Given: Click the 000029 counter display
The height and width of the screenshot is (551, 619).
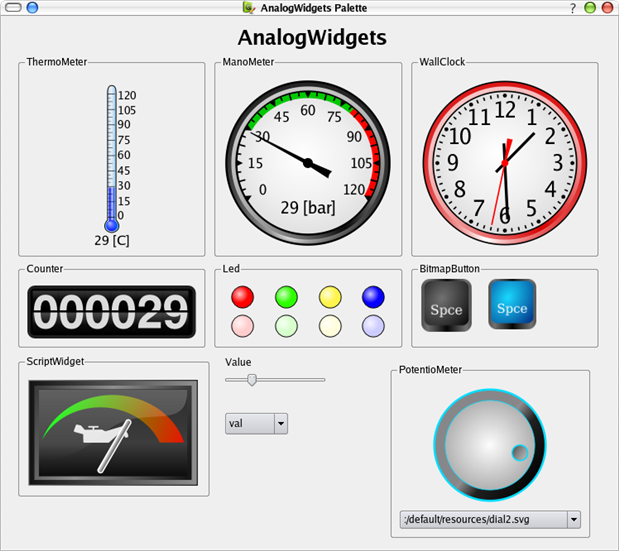Looking at the screenshot, I should click(x=111, y=311).
